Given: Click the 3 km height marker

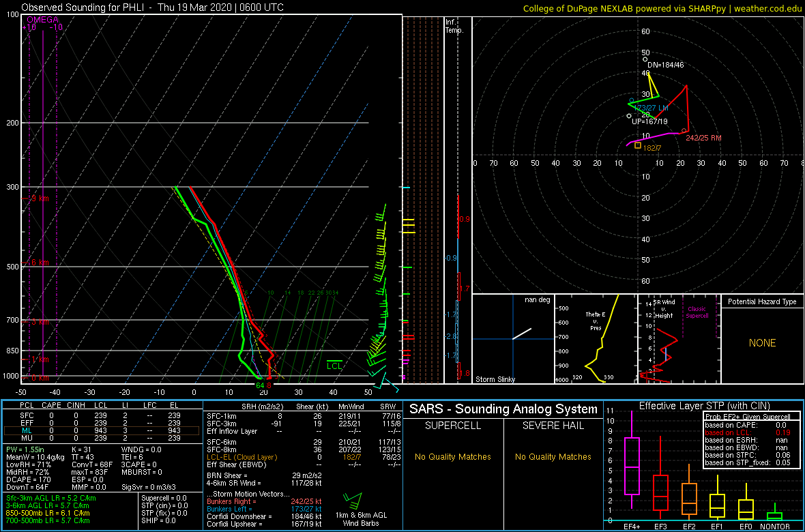Looking at the screenshot, I should (36, 322).
